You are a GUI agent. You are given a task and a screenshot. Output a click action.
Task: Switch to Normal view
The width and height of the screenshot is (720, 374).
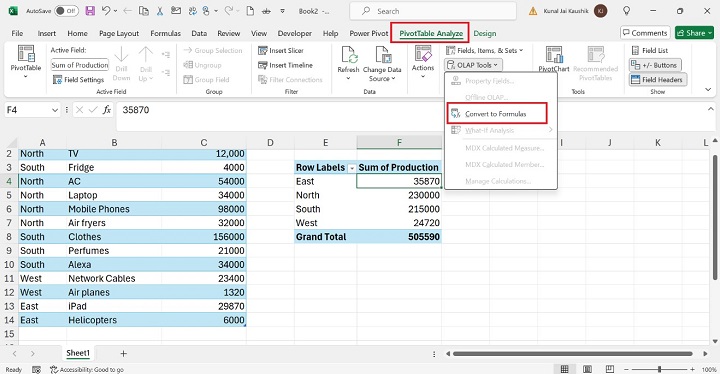coord(564,369)
